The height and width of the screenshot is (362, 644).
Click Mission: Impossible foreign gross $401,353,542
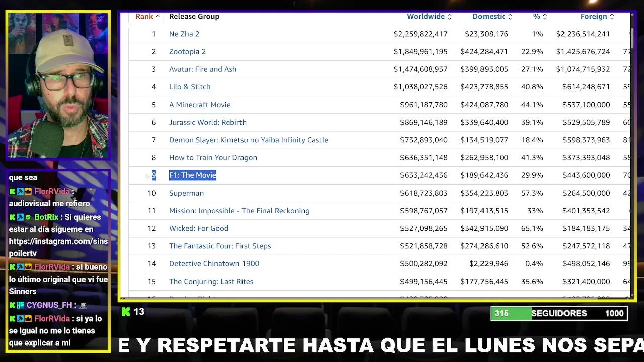pyautogui.click(x=586, y=211)
